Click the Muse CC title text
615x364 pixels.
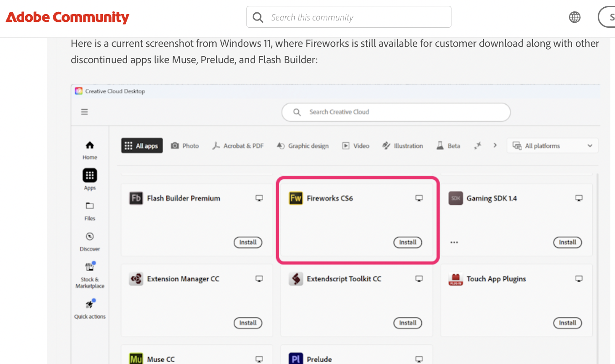[x=161, y=359]
